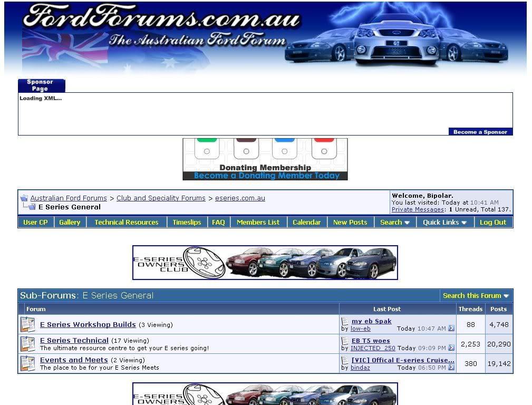Click the folder icon beside Australian Ford Forums breadcrumb

24,198
